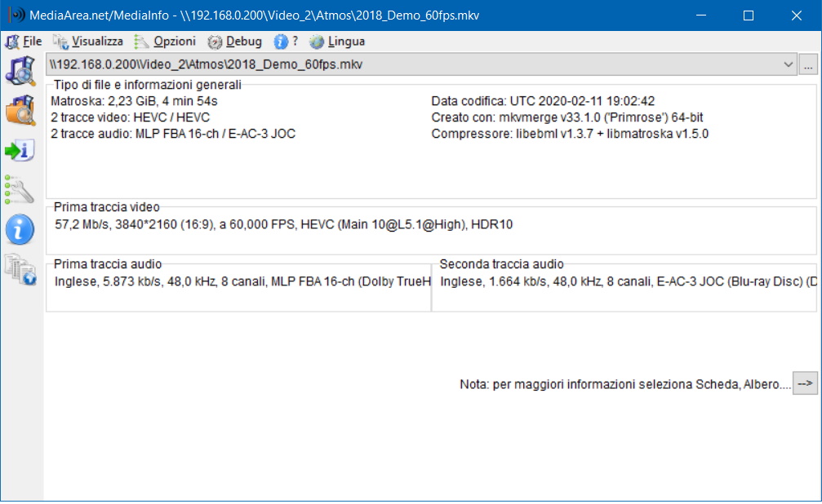Click the preferences wrench sidebar icon
Screen dimensions: 822x504
pos(20,190)
